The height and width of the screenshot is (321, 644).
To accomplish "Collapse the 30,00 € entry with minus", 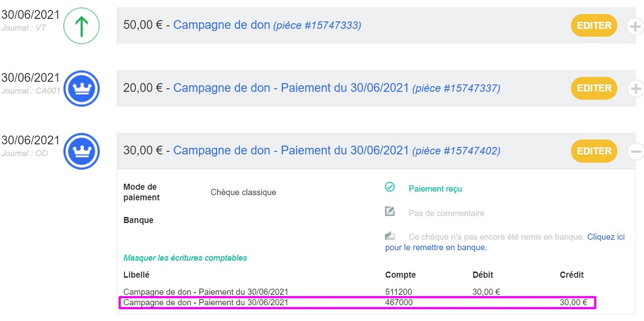I will pyautogui.click(x=635, y=152).
